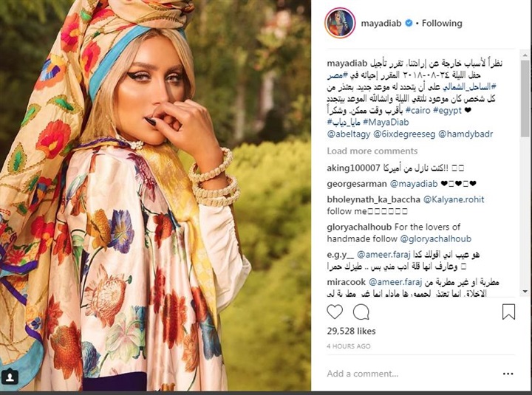Visit the @hamdybadr mention
This screenshot has width=532, height=395.
(465, 134)
